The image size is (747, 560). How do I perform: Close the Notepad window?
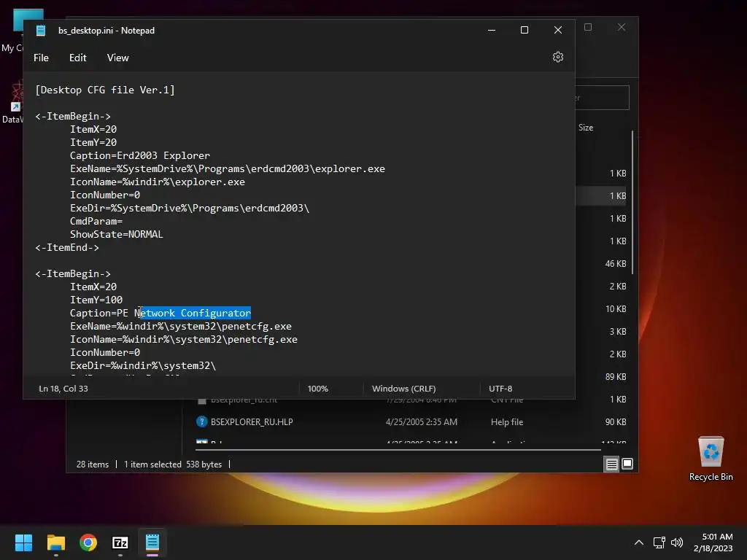click(558, 30)
